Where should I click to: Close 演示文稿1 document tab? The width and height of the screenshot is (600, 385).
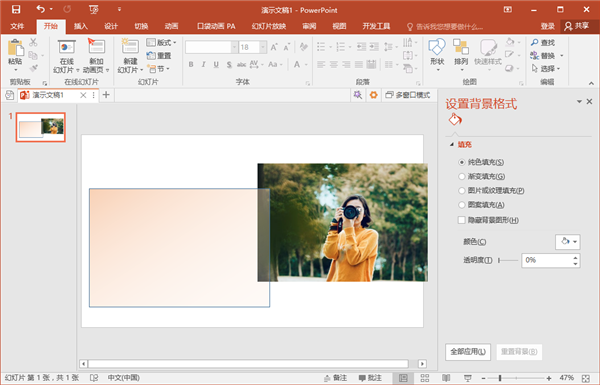coord(83,95)
